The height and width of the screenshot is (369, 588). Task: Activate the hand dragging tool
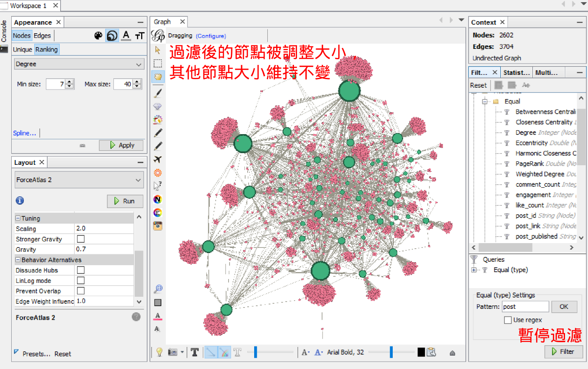158,77
